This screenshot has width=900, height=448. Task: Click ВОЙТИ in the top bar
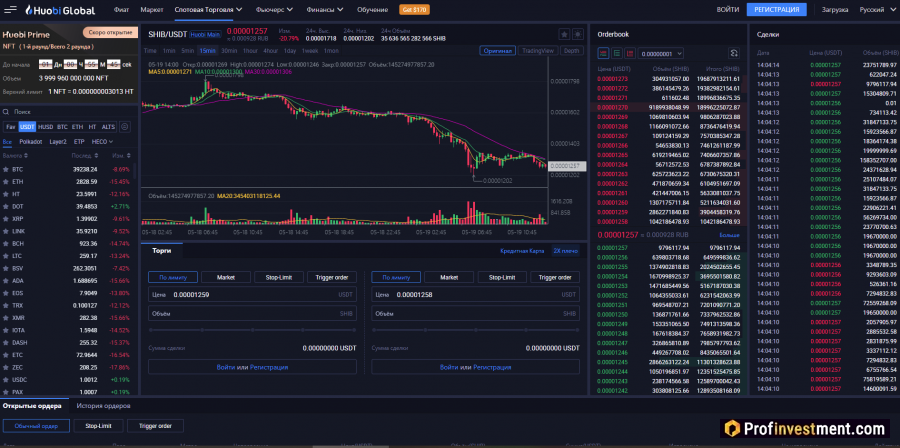pyautogui.click(x=728, y=10)
